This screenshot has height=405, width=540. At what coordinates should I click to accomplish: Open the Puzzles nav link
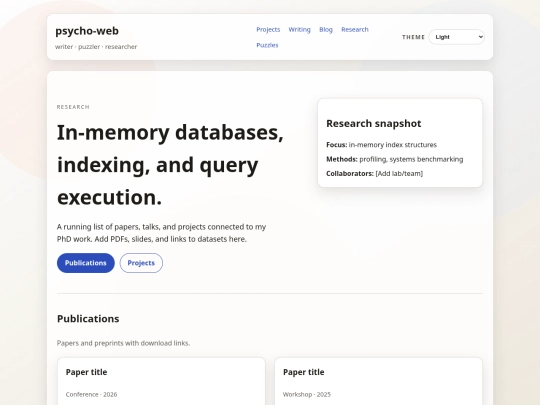click(267, 45)
